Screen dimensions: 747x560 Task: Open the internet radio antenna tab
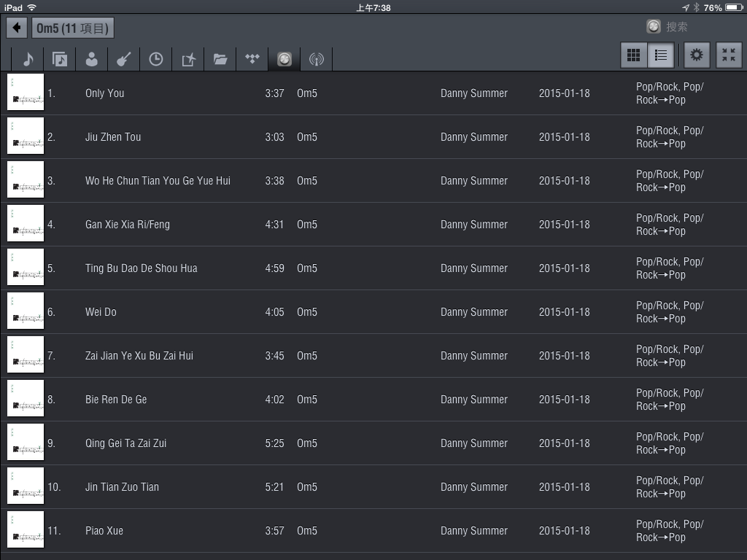click(316, 59)
